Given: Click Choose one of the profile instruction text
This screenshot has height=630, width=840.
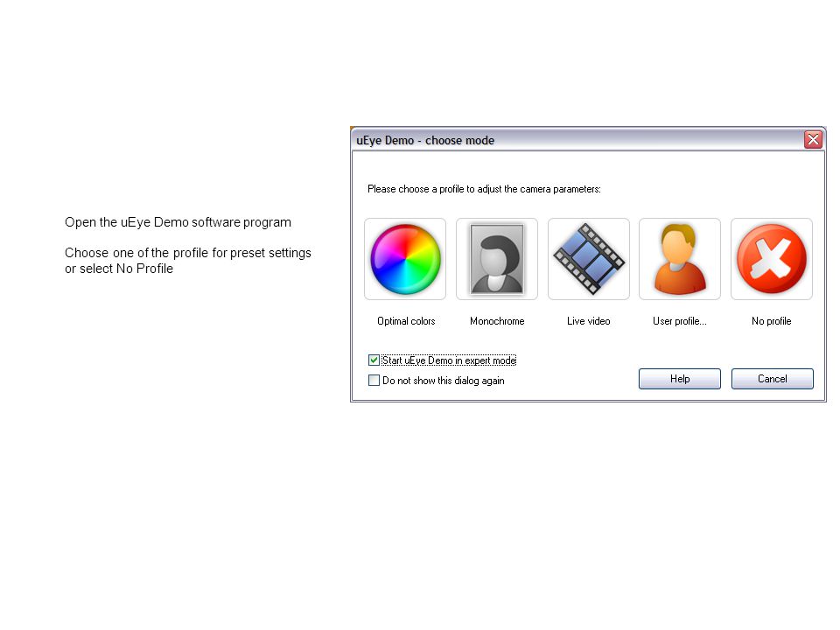Looking at the screenshot, I should tap(188, 261).
